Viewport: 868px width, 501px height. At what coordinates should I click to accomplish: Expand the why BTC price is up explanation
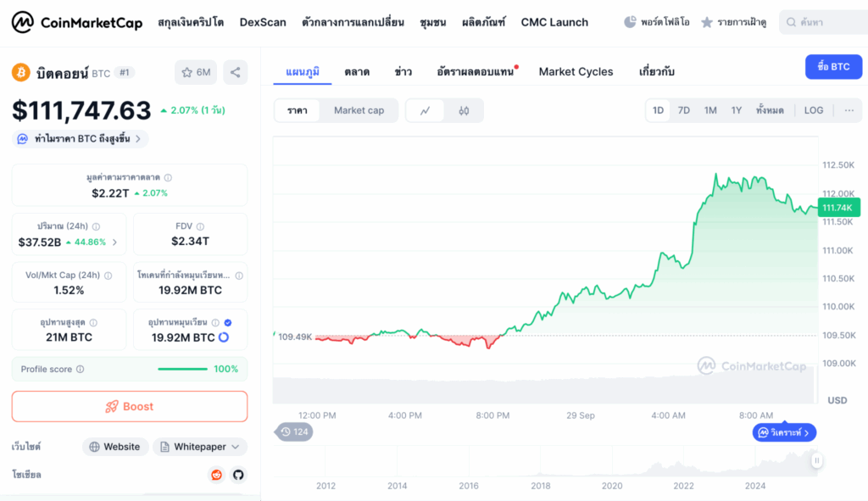81,138
